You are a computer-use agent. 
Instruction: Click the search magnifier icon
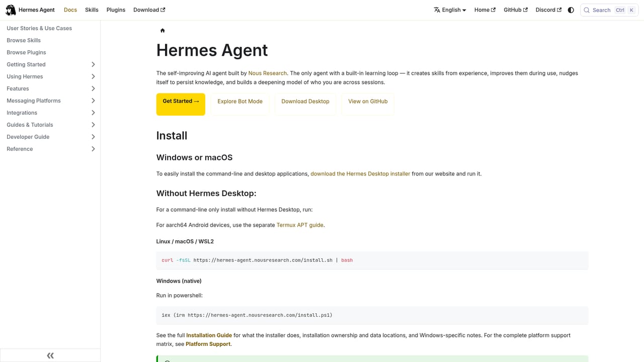[x=587, y=10]
